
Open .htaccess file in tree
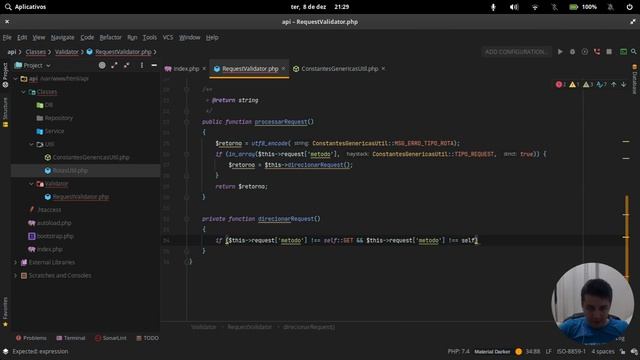click(x=45, y=210)
